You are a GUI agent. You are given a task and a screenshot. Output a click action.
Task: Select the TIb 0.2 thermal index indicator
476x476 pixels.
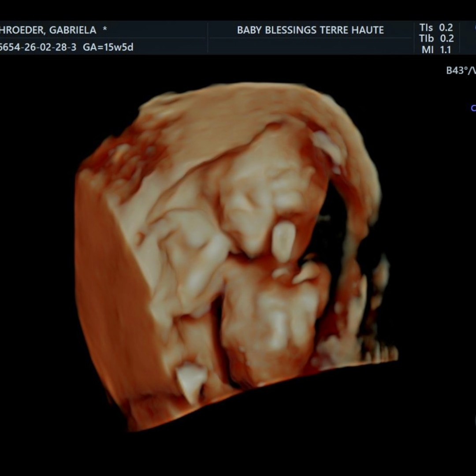tap(437, 38)
